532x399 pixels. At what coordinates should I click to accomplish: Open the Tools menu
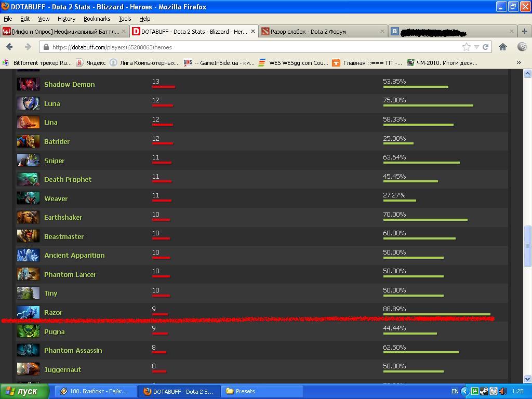tap(125, 19)
